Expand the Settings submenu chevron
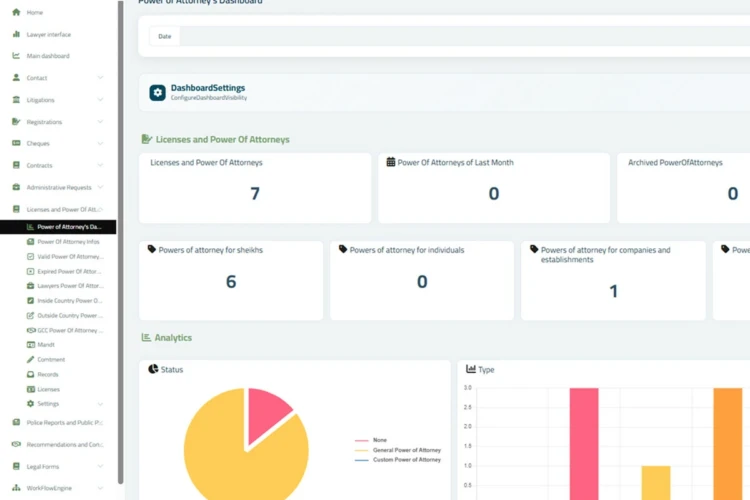The height and width of the screenshot is (500, 750). pyautogui.click(x=100, y=404)
